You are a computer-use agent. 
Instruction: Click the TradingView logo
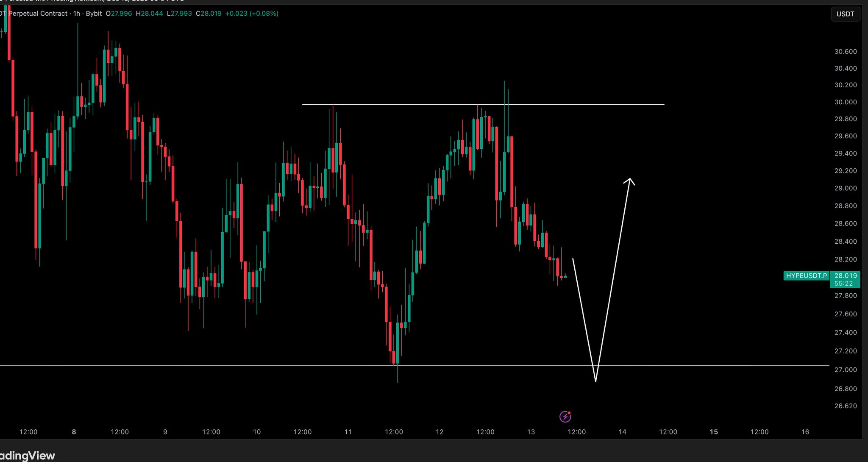click(28, 456)
